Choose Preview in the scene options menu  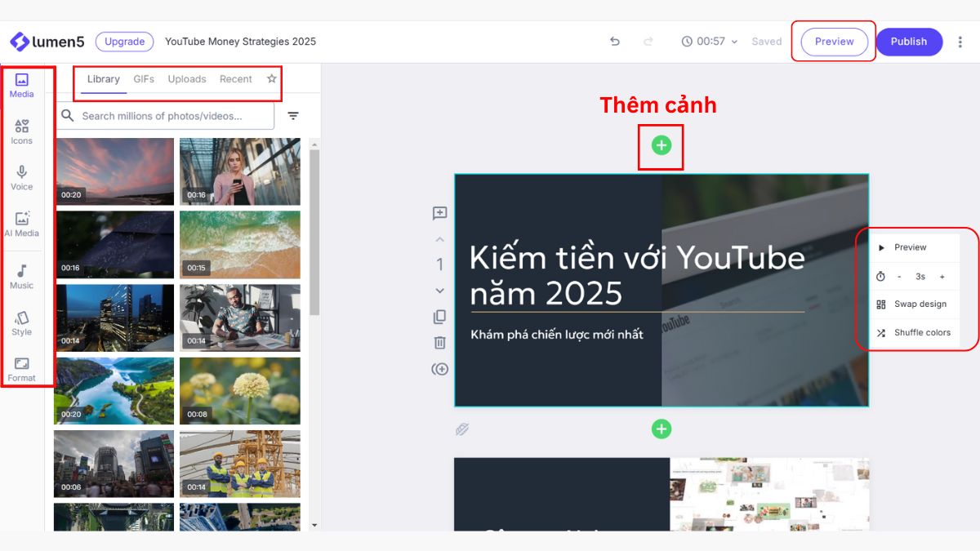911,247
